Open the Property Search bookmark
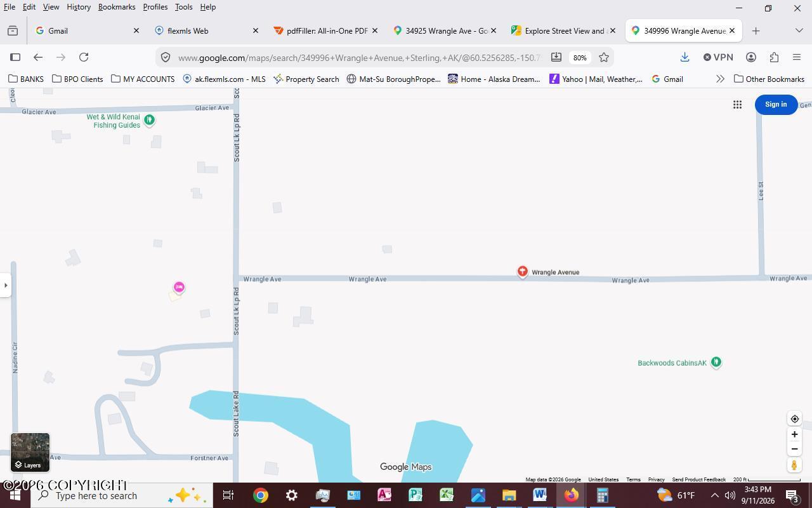Viewport: 812px width, 508px height. click(306, 79)
